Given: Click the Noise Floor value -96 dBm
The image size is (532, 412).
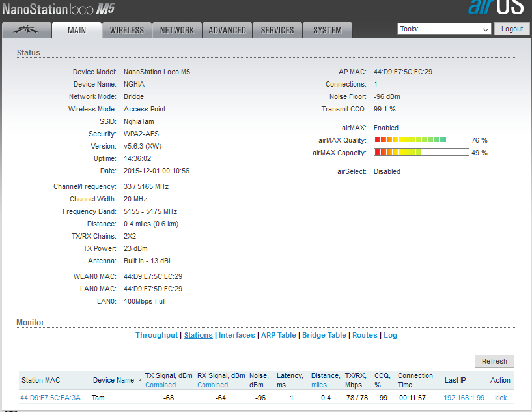Looking at the screenshot, I should (x=387, y=96).
